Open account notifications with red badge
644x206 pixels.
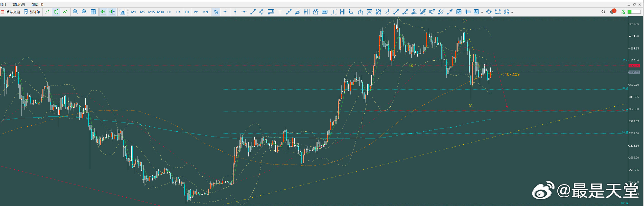[613, 12]
